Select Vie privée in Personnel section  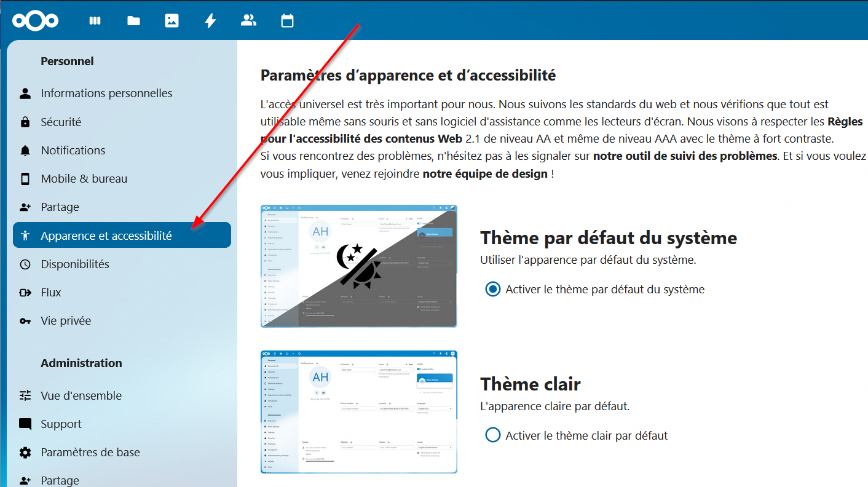[66, 321]
